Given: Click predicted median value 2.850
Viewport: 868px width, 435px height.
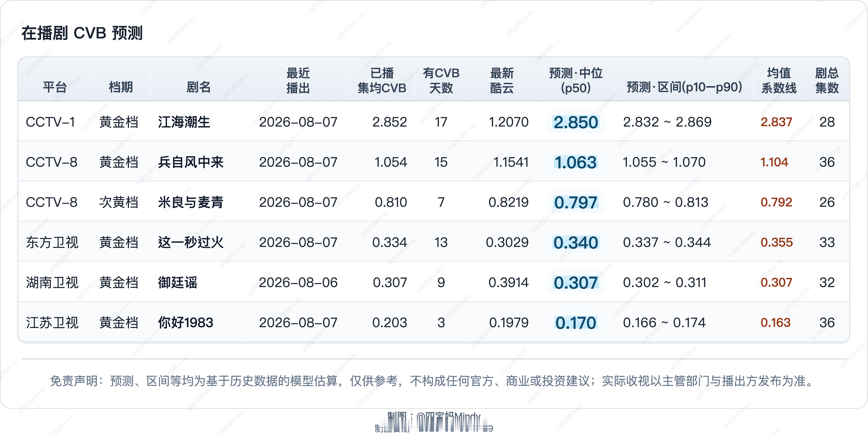Looking at the screenshot, I should tap(576, 122).
